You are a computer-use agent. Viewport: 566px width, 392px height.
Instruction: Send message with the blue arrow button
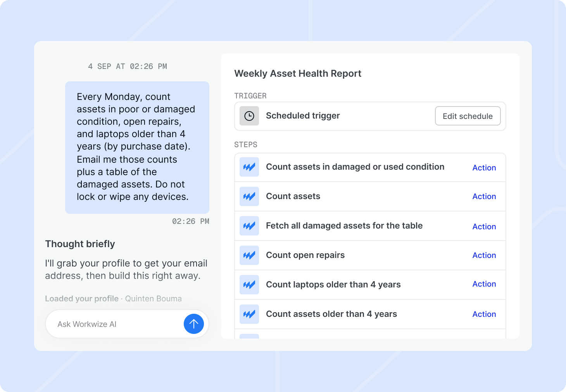pyautogui.click(x=194, y=324)
